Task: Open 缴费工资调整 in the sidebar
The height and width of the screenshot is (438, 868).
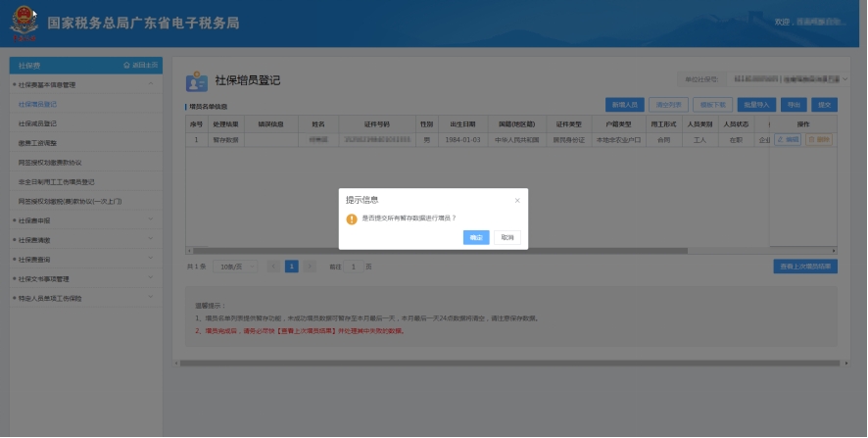Action: coord(39,143)
